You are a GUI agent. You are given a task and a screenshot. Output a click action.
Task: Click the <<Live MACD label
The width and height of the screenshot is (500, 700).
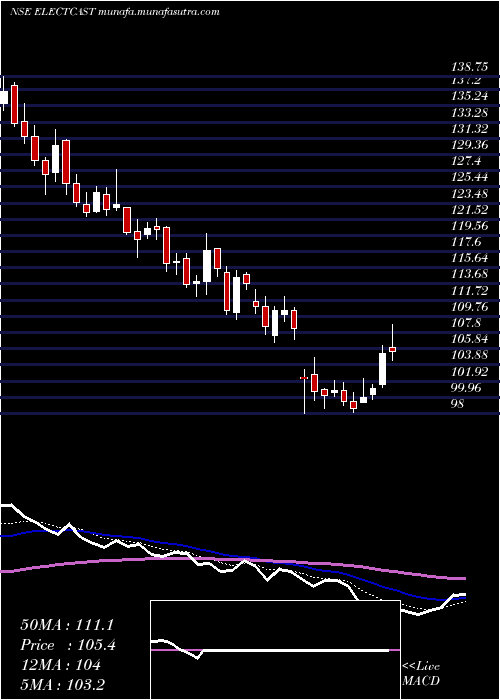[x=421, y=673]
